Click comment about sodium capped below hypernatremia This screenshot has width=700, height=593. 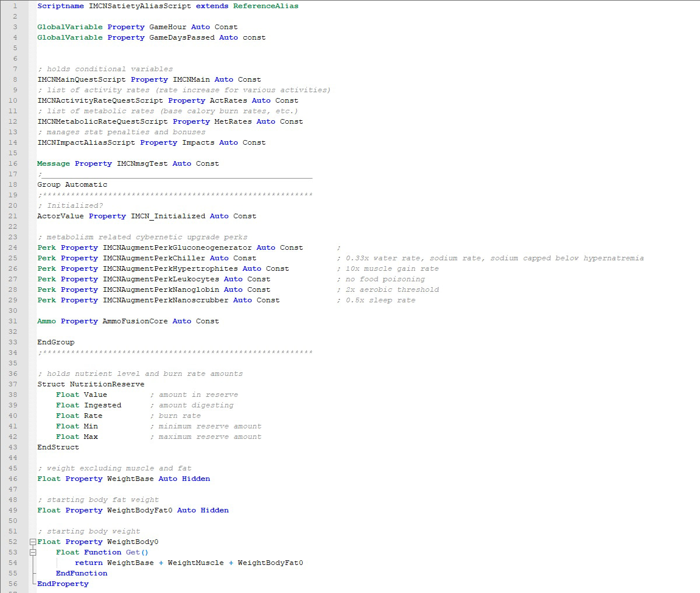point(490,258)
